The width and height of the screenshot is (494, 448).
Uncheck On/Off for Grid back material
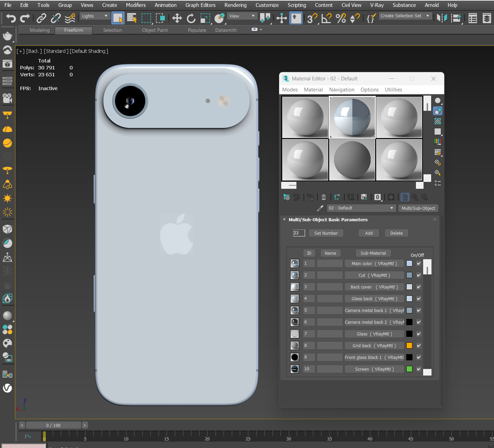pyautogui.click(x=419, y=345)
